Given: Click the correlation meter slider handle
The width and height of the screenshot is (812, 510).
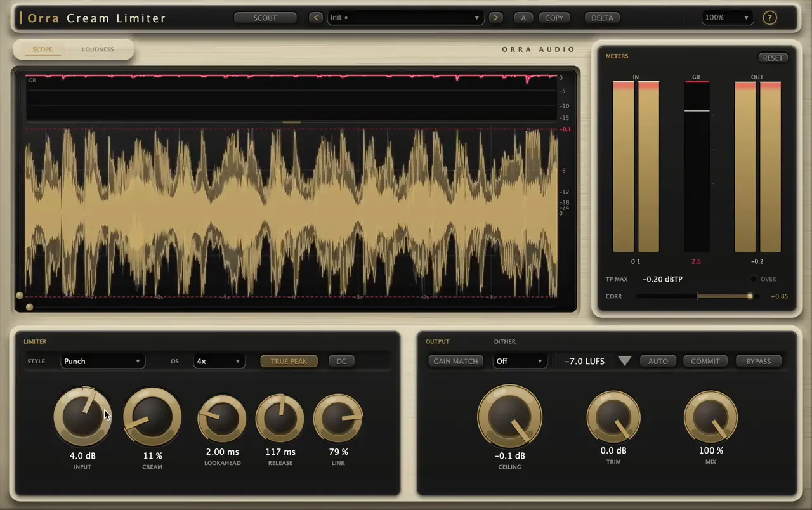Looking at the screenshot, I should coord(750,296).
